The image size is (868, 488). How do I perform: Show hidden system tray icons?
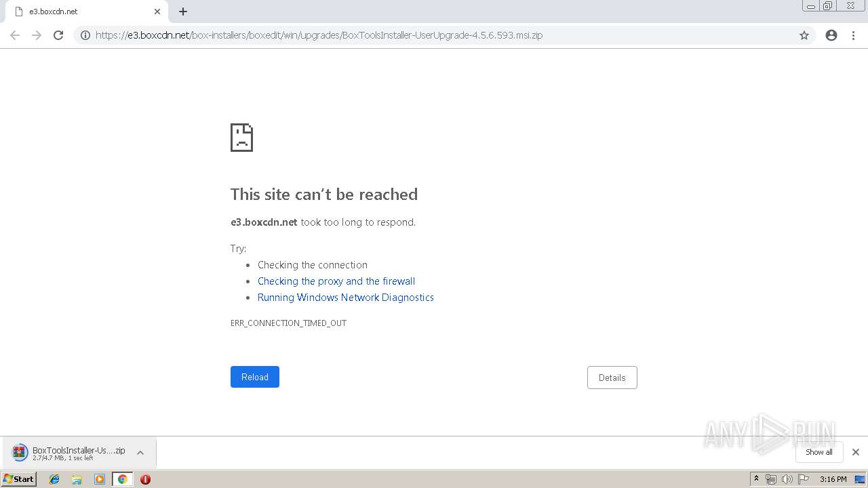pos(757,479)
